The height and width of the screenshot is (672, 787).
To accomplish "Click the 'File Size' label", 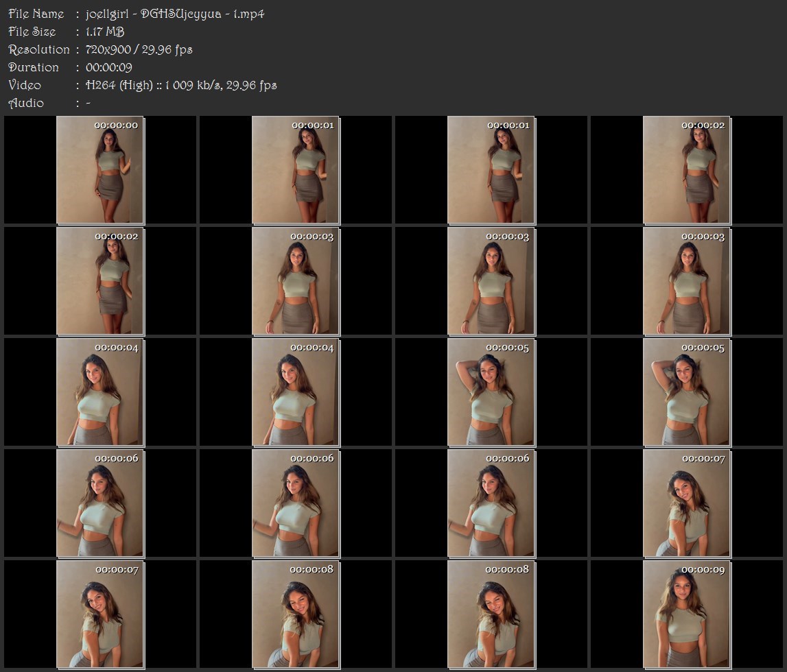I will pos(32,32).
